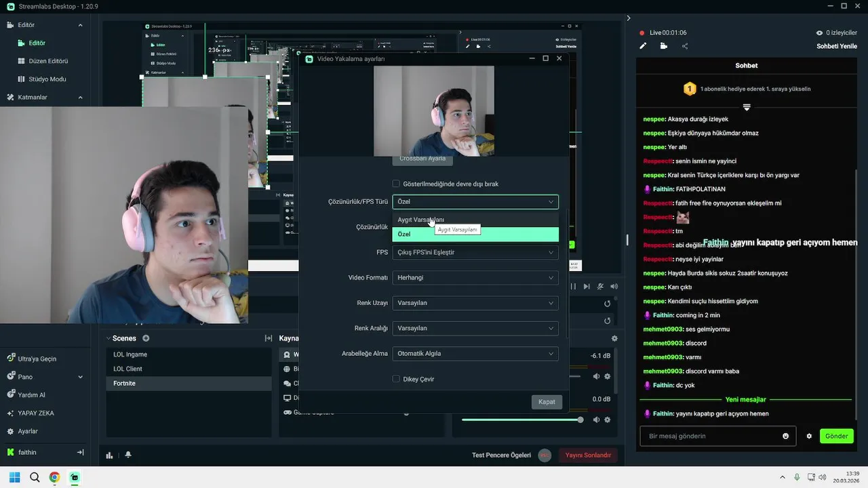868x488 pixels.
Task: Click the logout icon beside faithin
Action: (80, 452)
